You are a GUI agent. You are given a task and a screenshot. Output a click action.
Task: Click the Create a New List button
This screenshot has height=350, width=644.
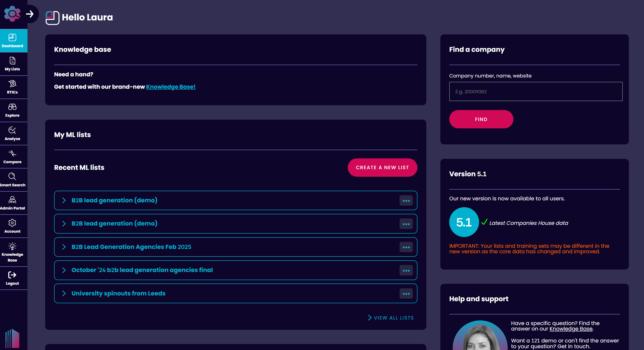382,168
